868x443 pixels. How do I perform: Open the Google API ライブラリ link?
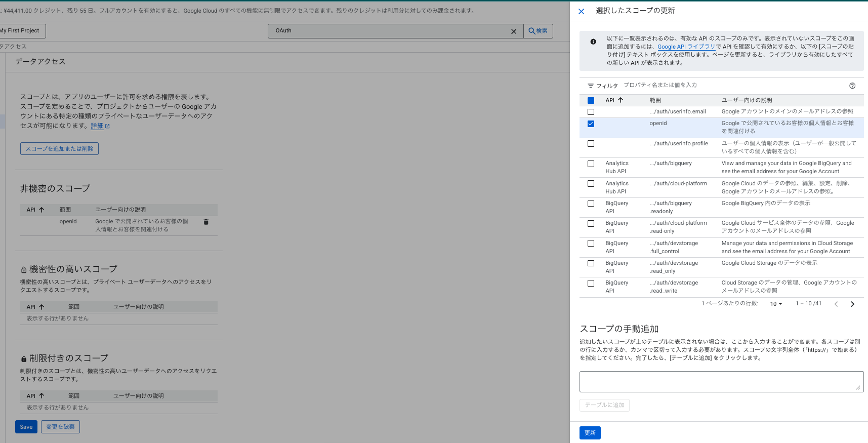[686, 47]
